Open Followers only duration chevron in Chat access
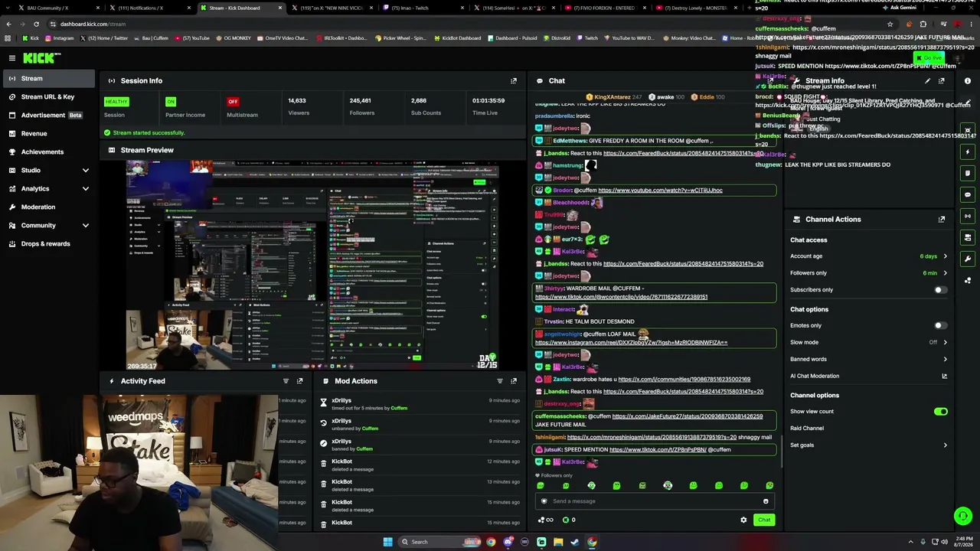Viewport: 980px width, 551px height. tap(945, 273)
